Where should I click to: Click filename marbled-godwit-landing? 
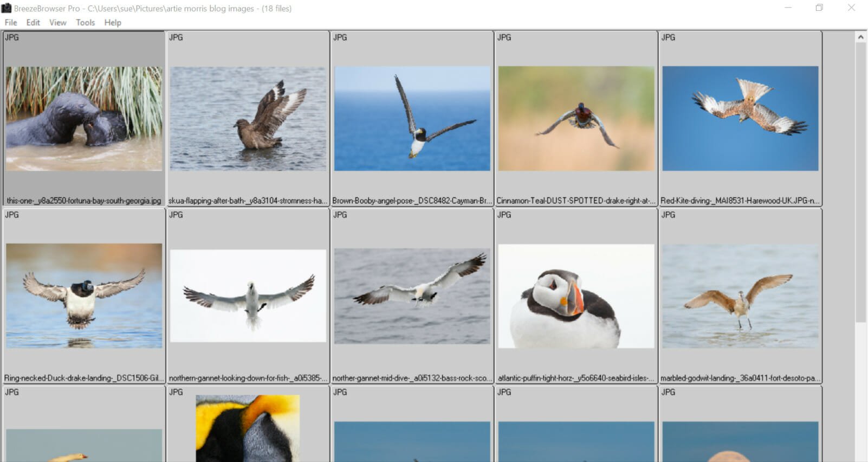tap(740, 378)
